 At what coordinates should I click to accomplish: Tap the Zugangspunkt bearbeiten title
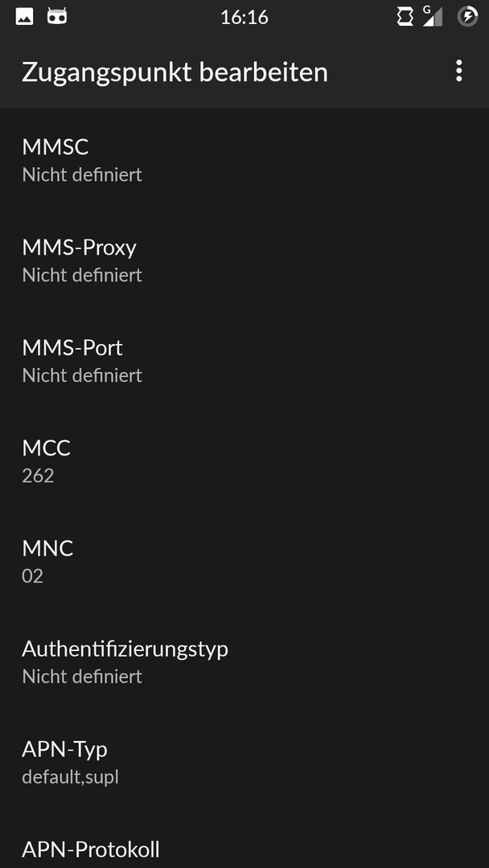coord(175,72)
